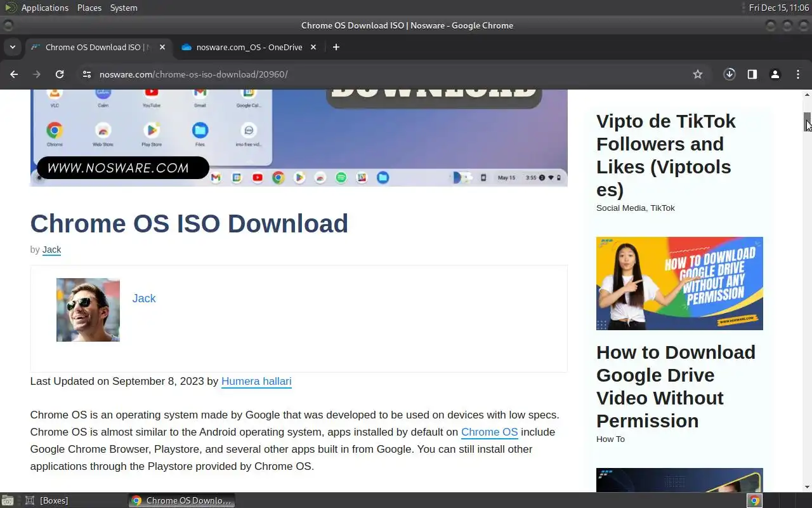Click the Chrome OS ISO Download heading
The width and height of the screenshot is (812, 508).
pyautogui.click(x=189, y=224)
